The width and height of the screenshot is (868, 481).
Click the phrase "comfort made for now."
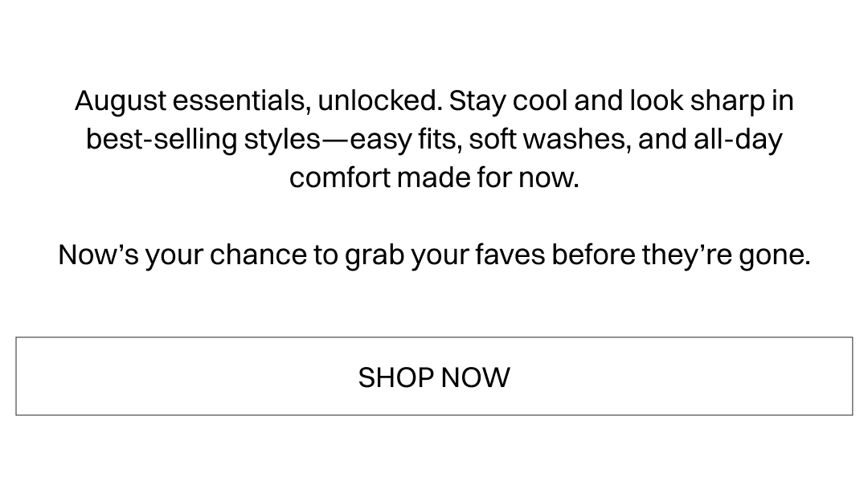[434, 177]
